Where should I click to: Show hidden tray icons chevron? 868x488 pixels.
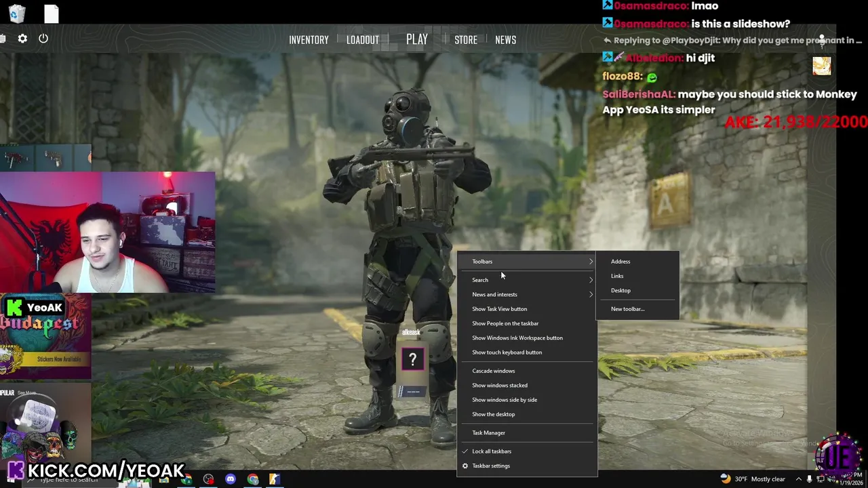(799, 479)
